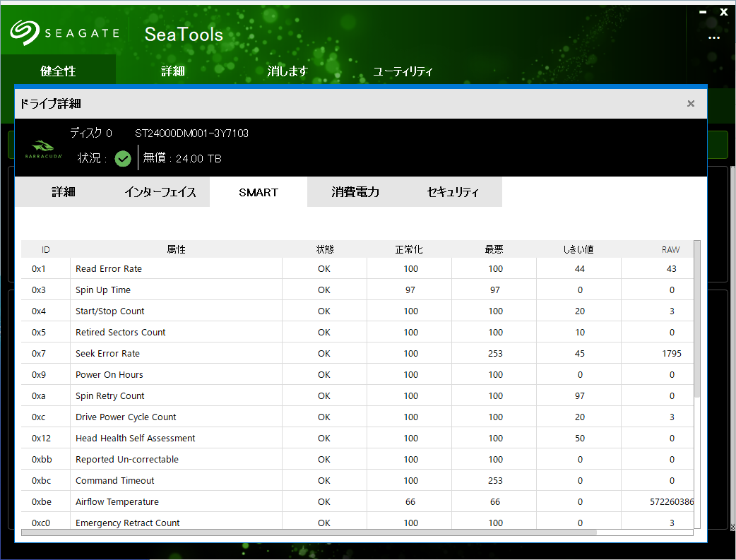
Task: Switch to the 消費電力 tab
Action: pos(355,192)
